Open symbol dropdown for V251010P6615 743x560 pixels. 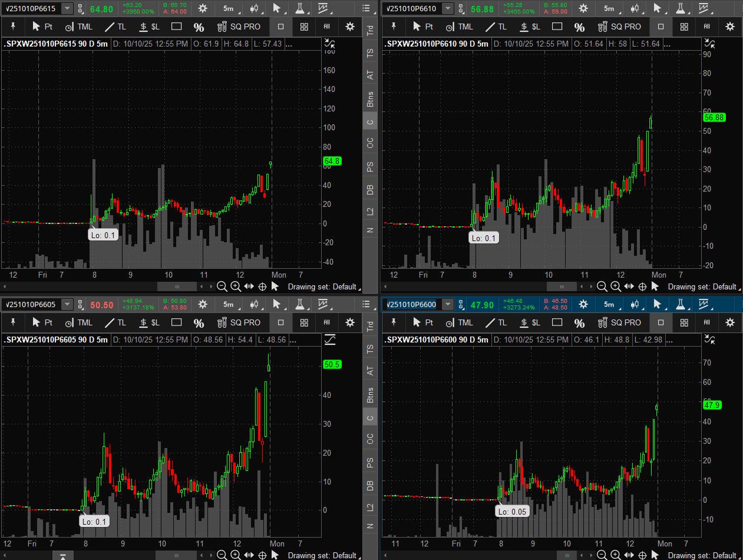[67, 8]
